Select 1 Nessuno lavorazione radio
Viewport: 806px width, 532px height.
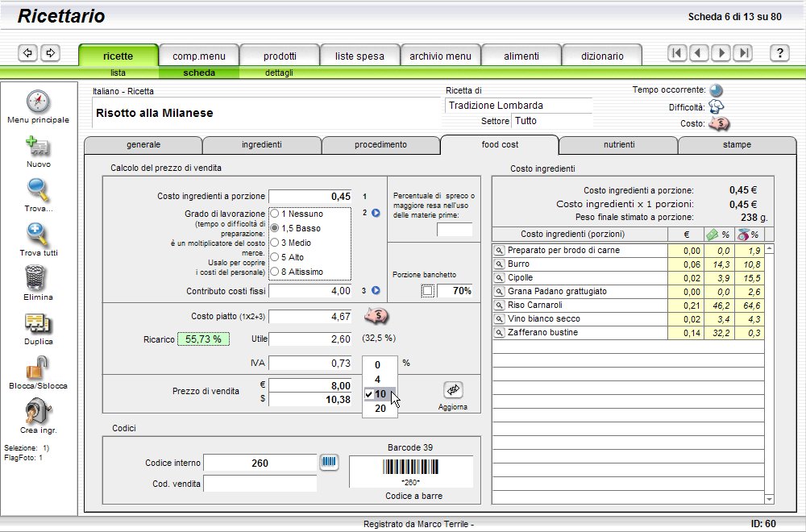(275, 214)
